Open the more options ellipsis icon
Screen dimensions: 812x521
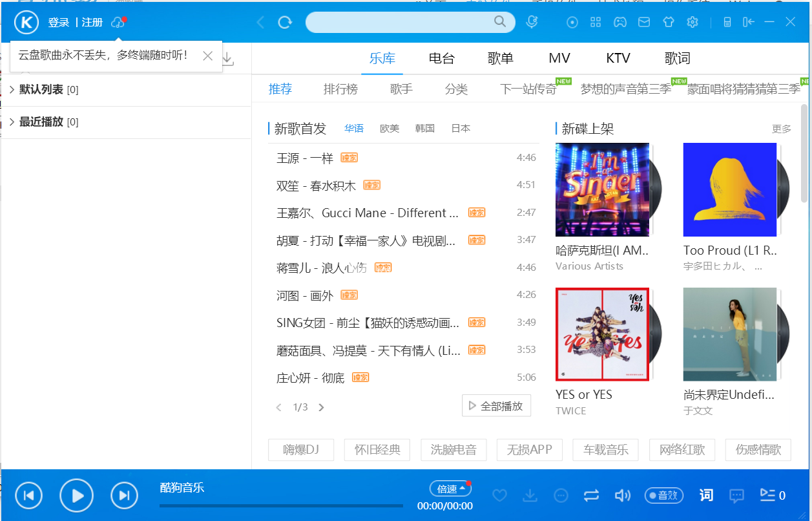(x=561, y=496)
